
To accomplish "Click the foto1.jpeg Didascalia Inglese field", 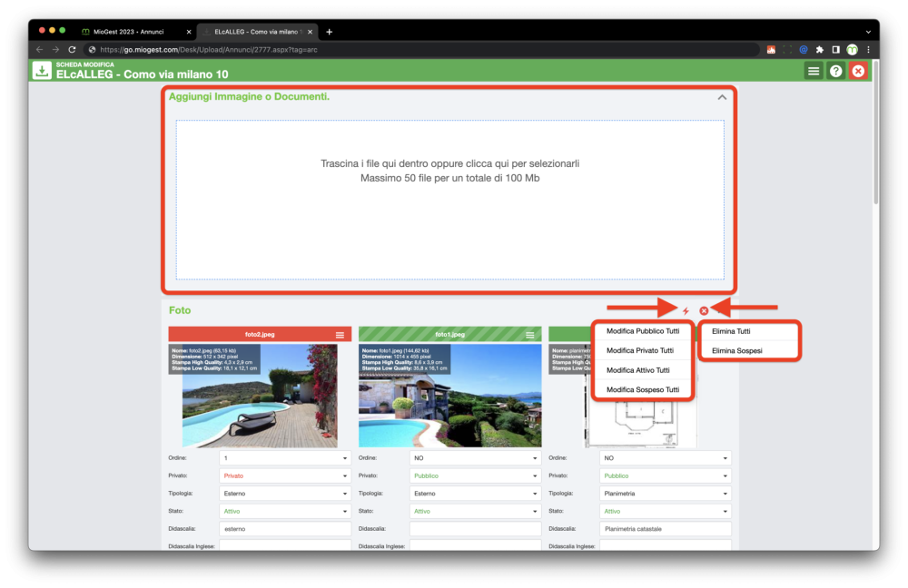I will point(475,545).
